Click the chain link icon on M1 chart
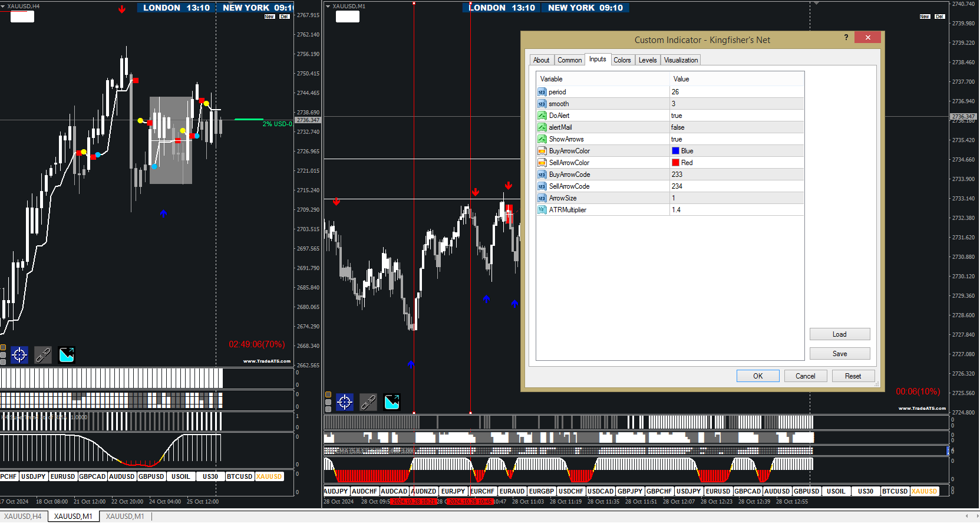Viewport: 980px width, 523px height. [368, 402]
